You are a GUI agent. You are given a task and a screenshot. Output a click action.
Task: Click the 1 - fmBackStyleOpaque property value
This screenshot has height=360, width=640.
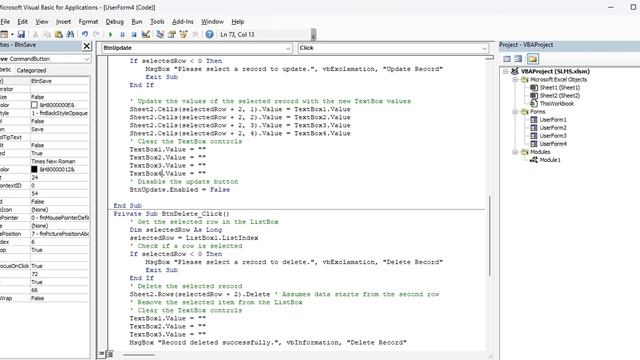point(60,113)
